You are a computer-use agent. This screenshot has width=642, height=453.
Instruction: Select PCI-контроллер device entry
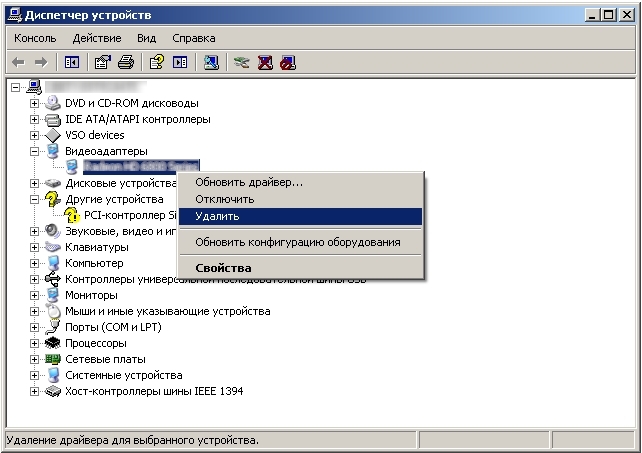130,215
